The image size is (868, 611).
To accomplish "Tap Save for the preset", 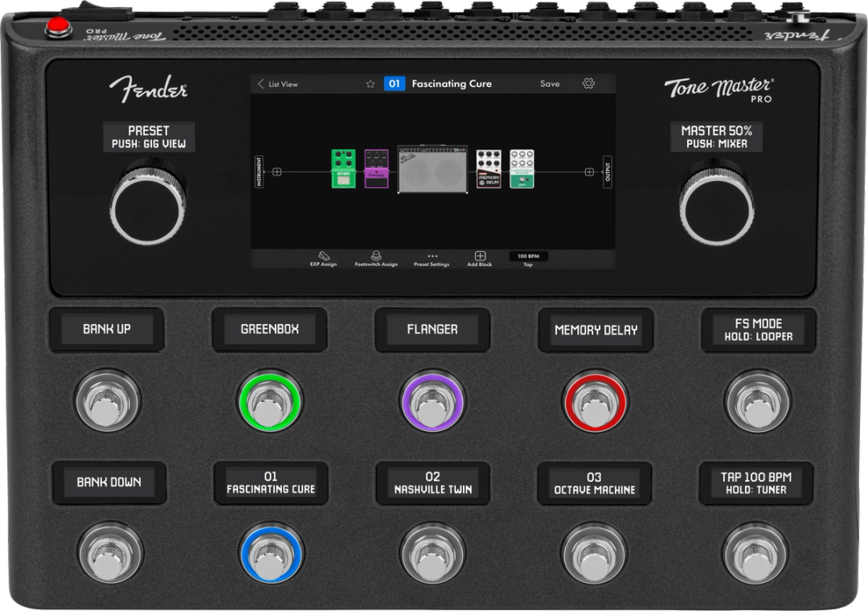I will click(x=550, y=84).
